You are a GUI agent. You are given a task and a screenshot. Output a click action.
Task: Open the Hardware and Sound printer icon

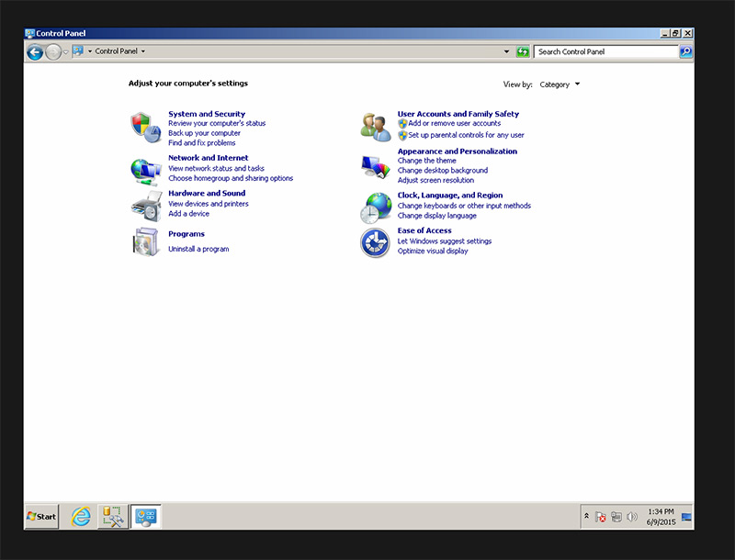pos(146,206)
